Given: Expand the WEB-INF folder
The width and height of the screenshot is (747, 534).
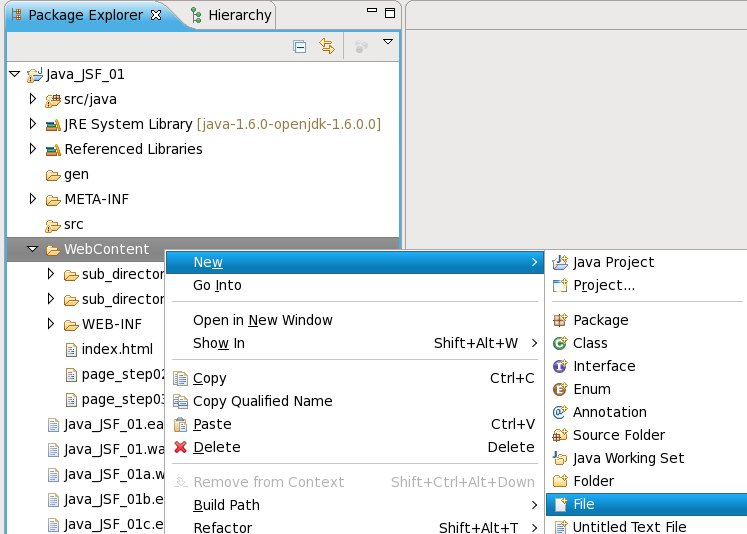Looking at the screenshot, I should pyautogui.click(x=51, y=324).
